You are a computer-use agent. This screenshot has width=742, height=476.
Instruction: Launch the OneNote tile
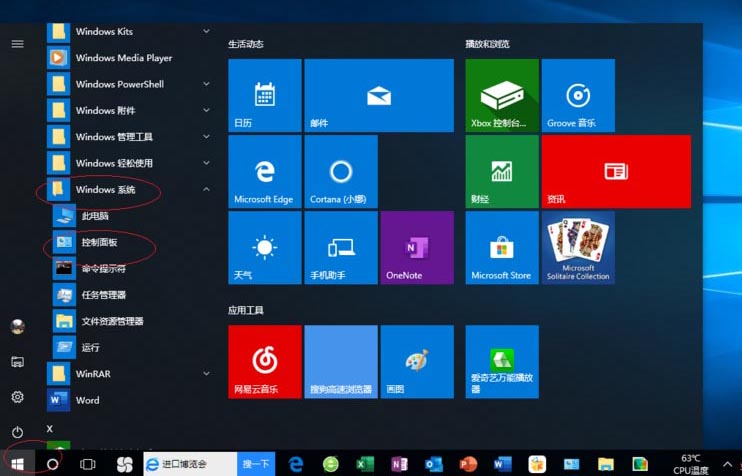417,247
